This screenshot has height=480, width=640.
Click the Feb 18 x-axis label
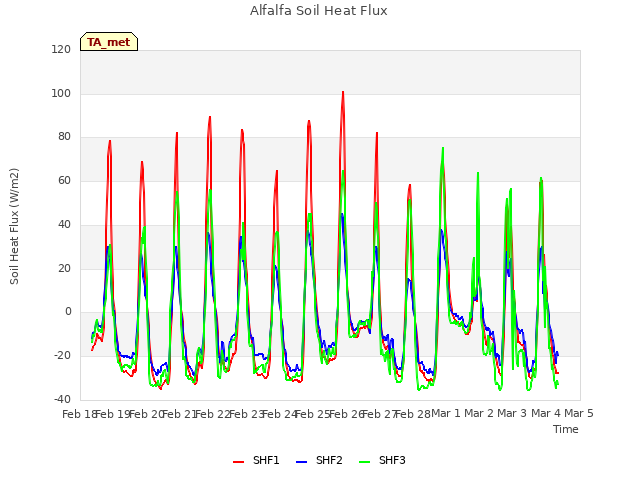[x=79, y=414]
